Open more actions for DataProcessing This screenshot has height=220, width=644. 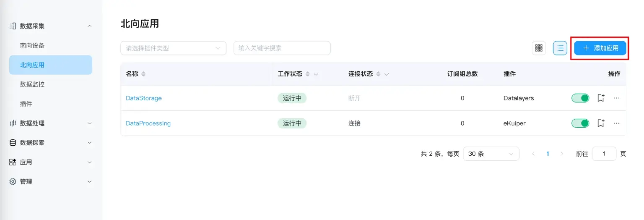[x=616, y=123]
